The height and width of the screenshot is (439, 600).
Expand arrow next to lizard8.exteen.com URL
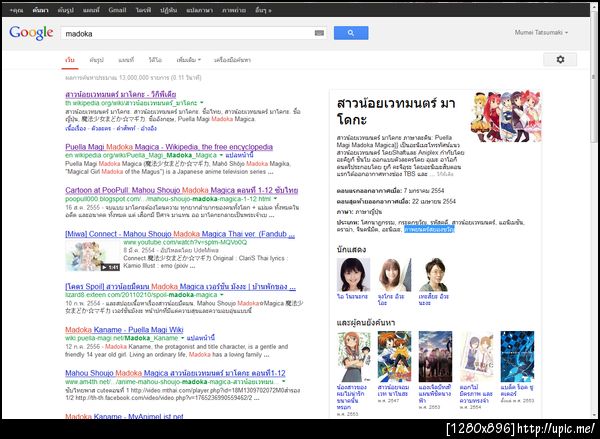point(222,295)
